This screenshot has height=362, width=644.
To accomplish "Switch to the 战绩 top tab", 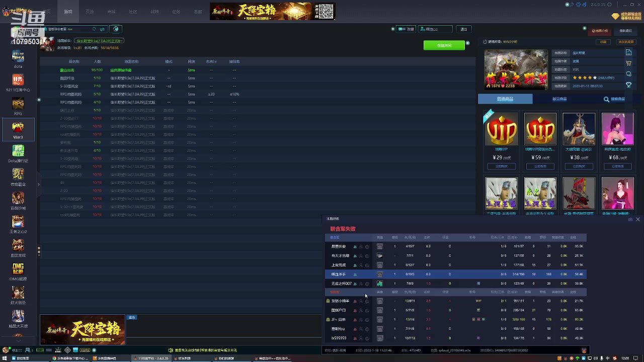I will pyautogui.click(x=154, y=12).
